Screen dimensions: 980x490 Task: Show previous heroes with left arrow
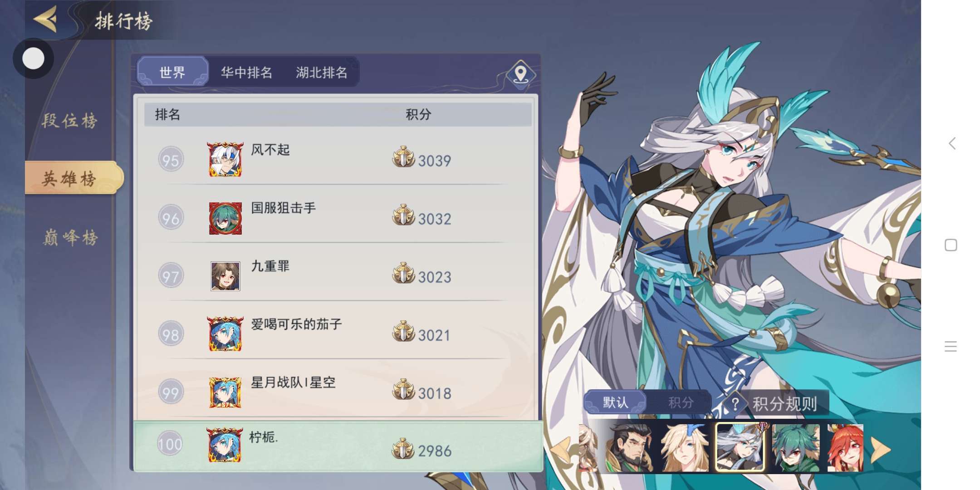click(x=561, y=449)
